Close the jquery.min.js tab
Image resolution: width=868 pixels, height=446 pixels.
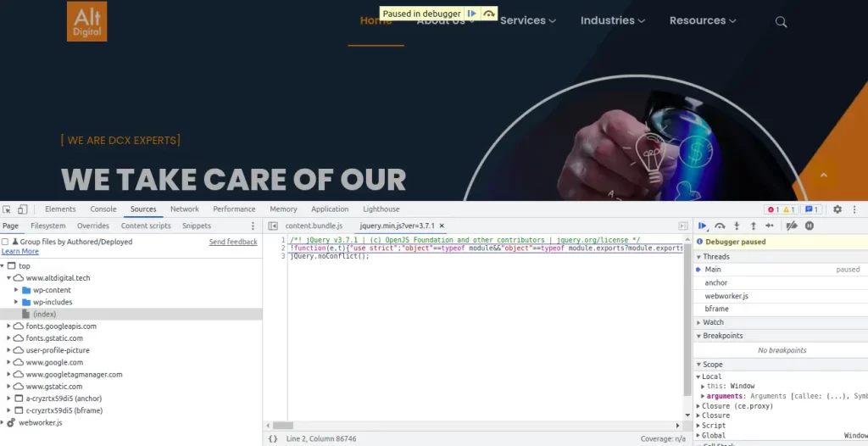442,226
